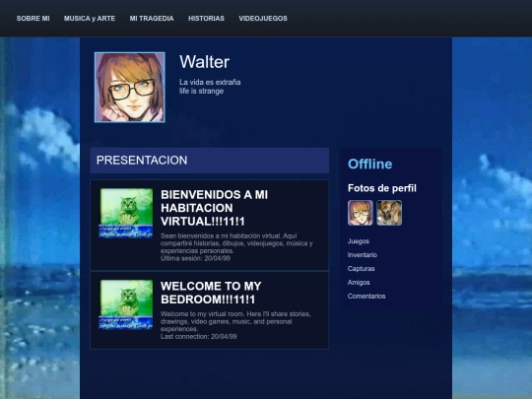Select the 'La vida es extraña' tagline
Viewport: 532px width, 399px height.
pos(210,82)
